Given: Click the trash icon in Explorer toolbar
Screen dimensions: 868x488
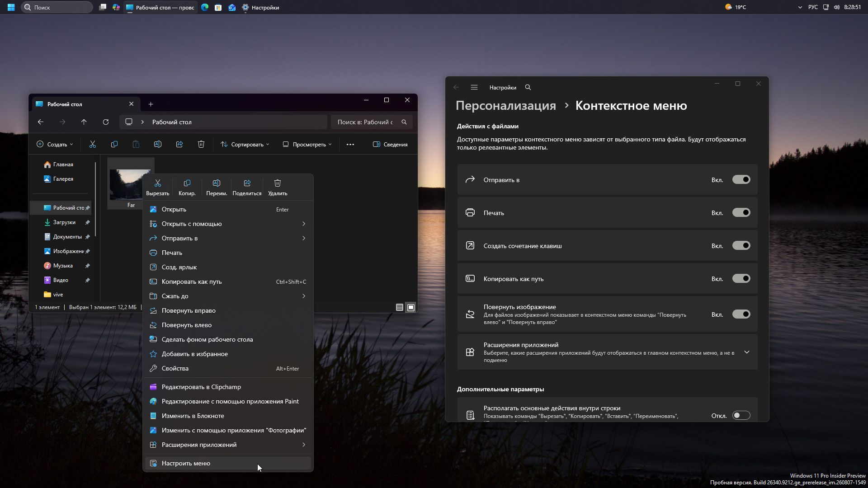Looking at the screenshot, I should (x=201, y=144).
